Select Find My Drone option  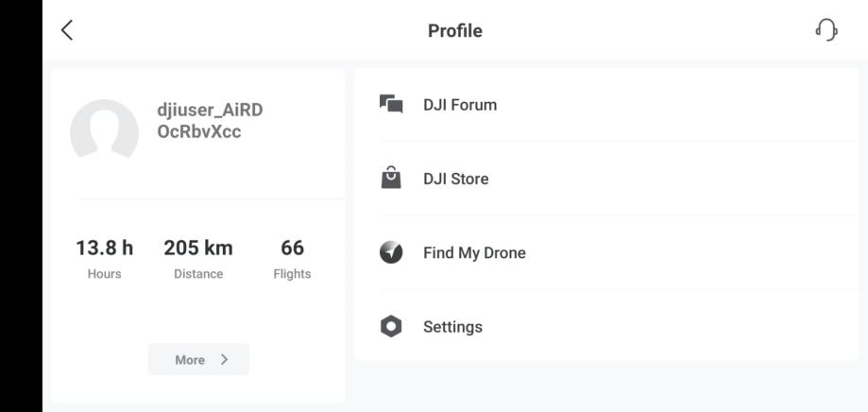[x=606, y=252]
